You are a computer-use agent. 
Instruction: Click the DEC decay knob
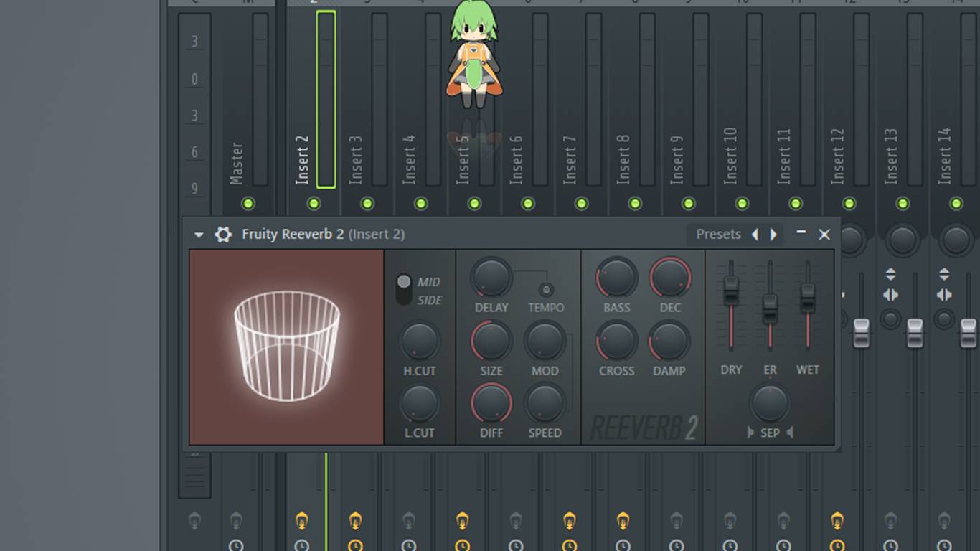point(670,278)
